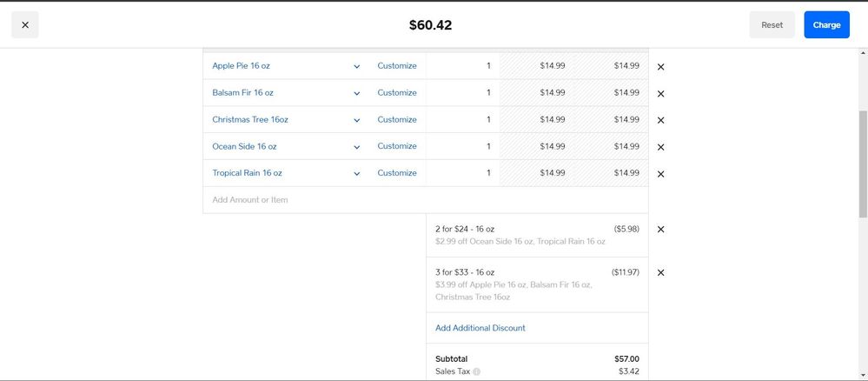Expand the Apple Pie 16 oz dropdown chevron
Screen dimensions: 868x381
(x=356, y=67)
